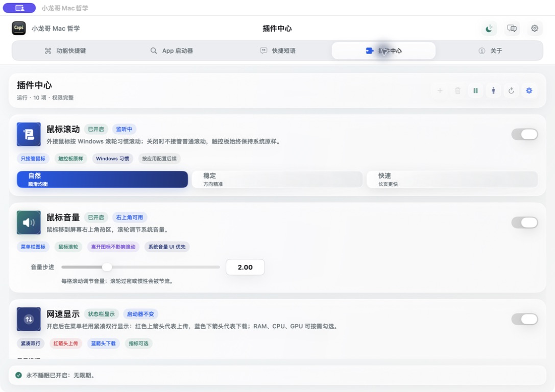This screenshot has height=392, width=555.
Task: Toggle the 鼠标音量 switch
Action: [524, 223]
